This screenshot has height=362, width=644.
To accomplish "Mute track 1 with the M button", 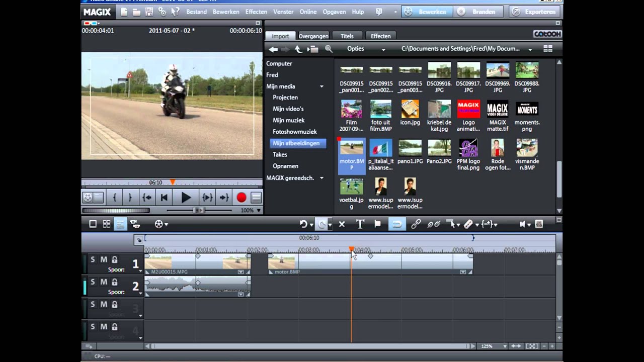I will (104, 260).
